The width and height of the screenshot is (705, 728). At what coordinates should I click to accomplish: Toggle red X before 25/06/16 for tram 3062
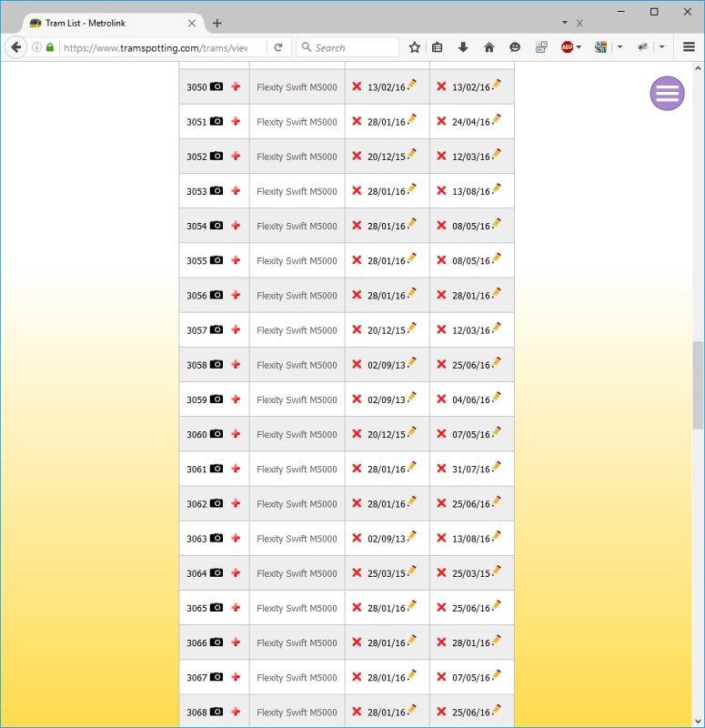441,503
